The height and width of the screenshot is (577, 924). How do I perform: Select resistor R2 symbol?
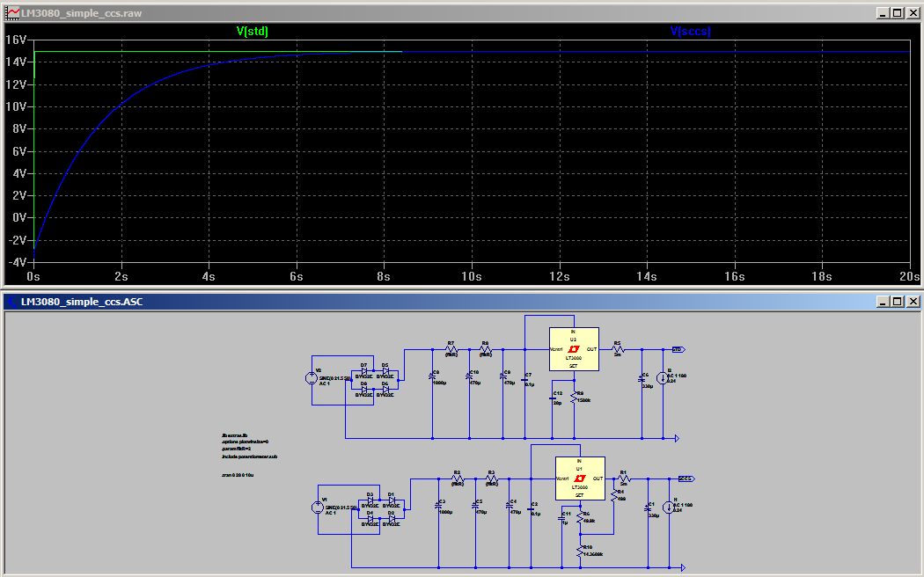(458, 479)
